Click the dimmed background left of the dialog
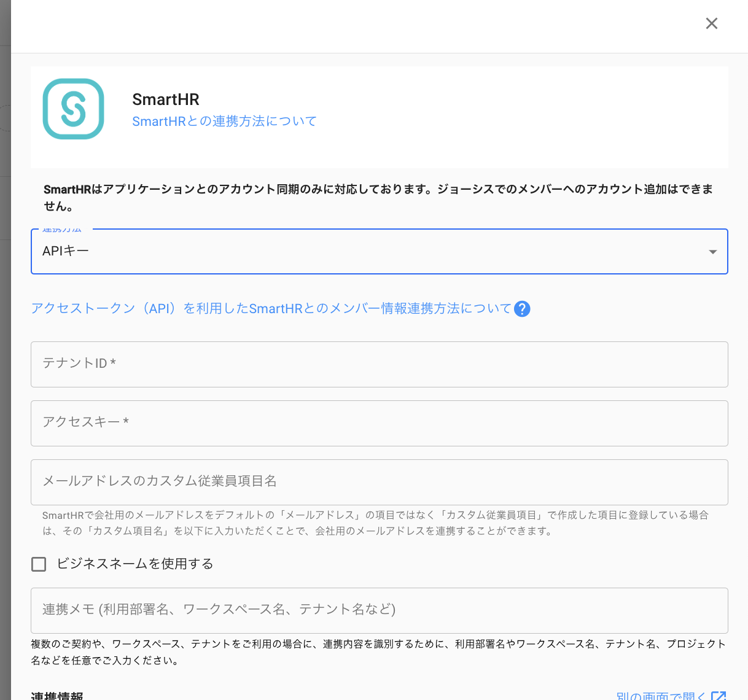The image size is (748, 700). [5, 368]
